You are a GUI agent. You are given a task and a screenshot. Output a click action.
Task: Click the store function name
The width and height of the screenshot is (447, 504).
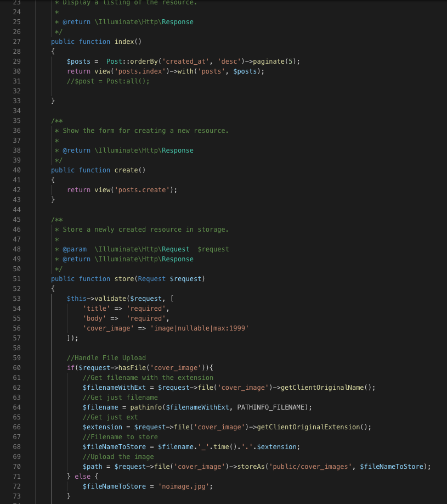click(x=123, y=279)
